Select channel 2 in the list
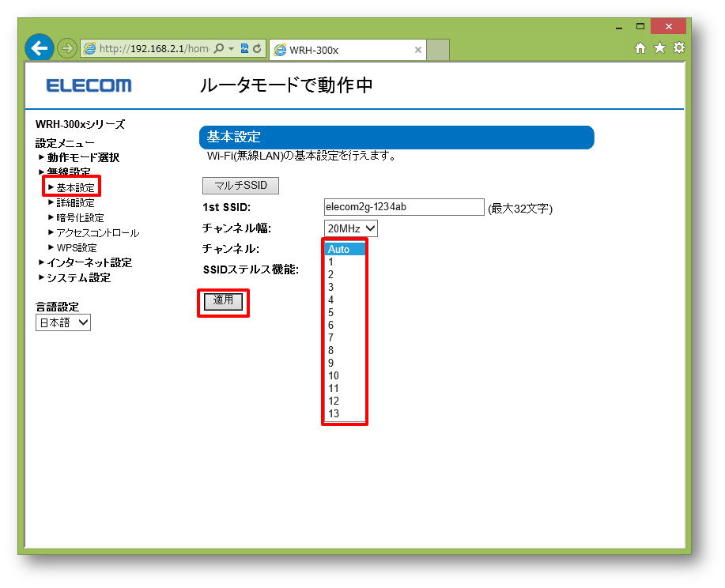 pos(345,274)
